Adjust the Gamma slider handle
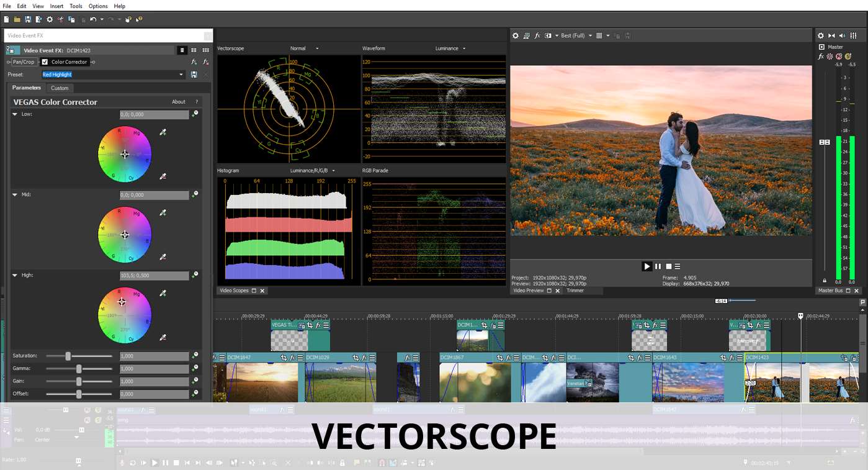Image resolution: width=868 pixels, height=470 pixels. [x=79, y=368]
